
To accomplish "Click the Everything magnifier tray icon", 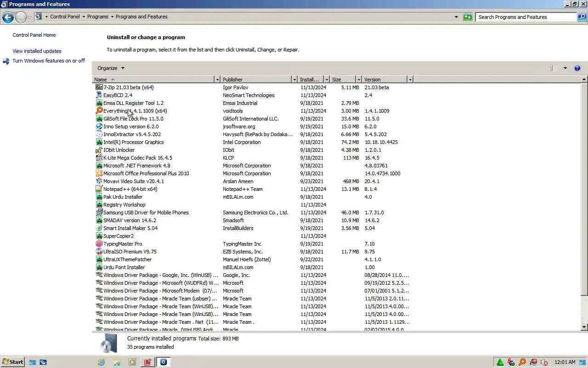I will pos(522,362).
